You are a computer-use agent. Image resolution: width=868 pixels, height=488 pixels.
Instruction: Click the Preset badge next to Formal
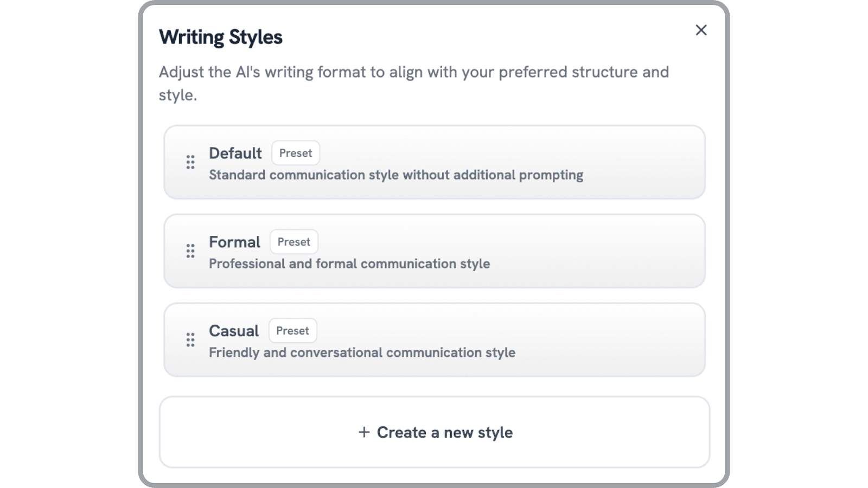294,242
